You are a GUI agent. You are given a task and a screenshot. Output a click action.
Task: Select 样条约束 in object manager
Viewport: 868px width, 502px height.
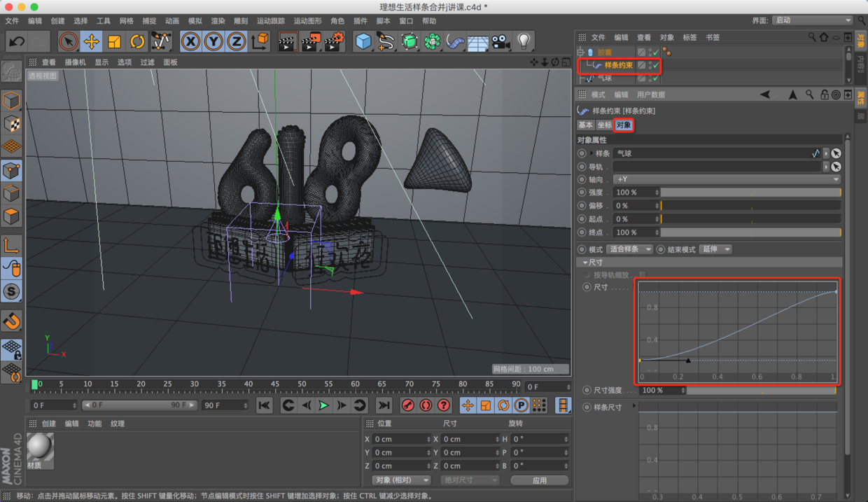618,65
